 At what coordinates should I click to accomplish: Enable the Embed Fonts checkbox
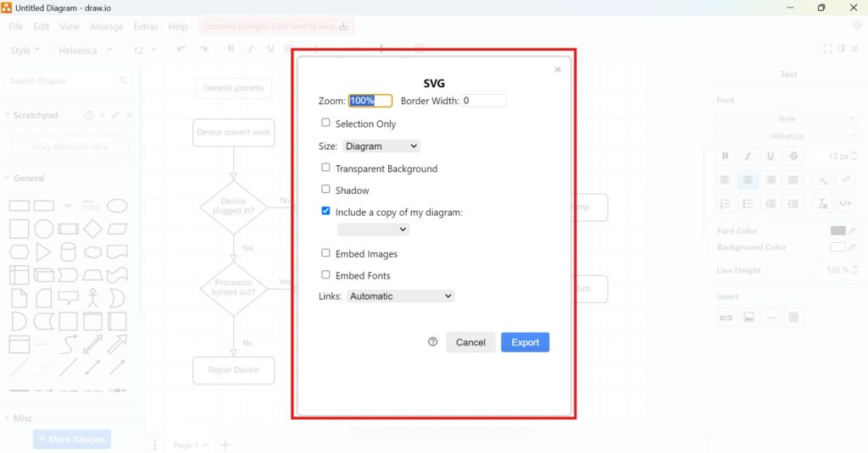(x=325, y=274)
